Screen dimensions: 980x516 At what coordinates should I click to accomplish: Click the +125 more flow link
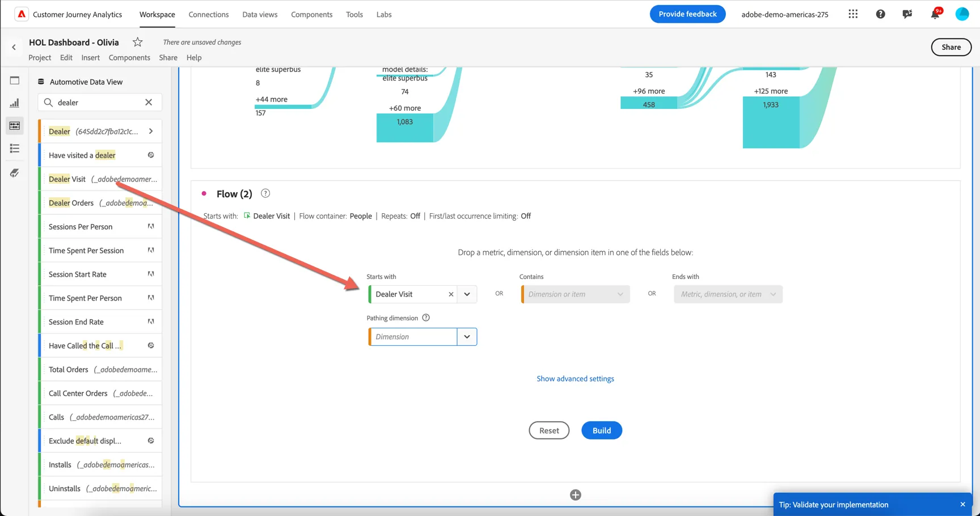pyautogui.click(x=771, y=91)
